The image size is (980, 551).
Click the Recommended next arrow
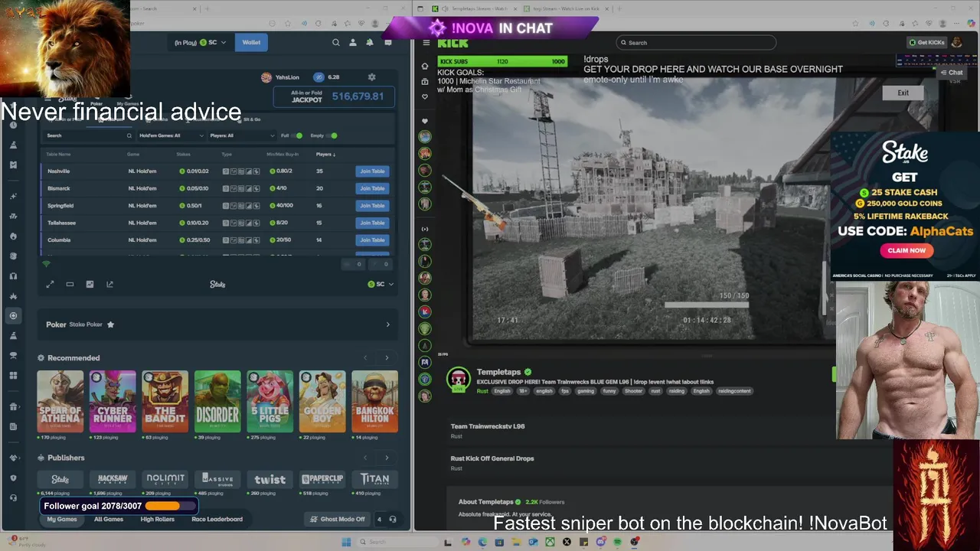pos(387,357)
